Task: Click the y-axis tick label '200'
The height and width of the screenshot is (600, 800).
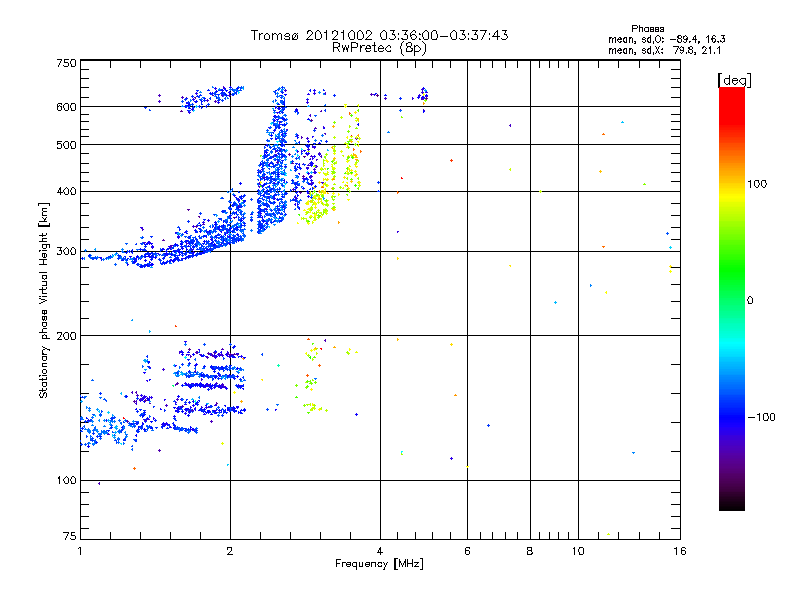Action: tap(66, 336)
